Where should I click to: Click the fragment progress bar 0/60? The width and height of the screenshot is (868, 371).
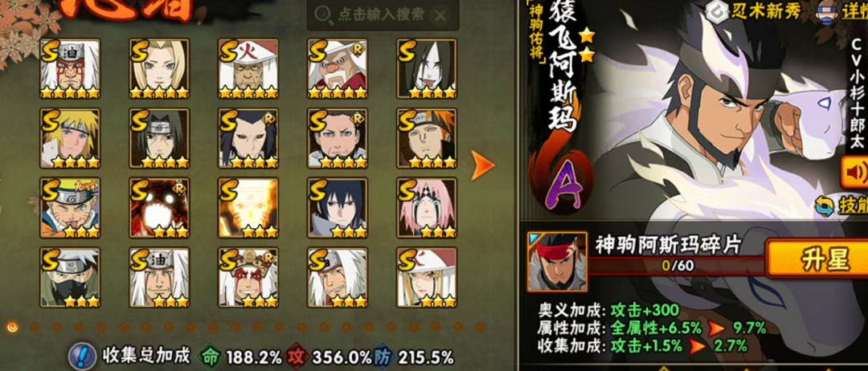pyautogui.click(x=677, y=265)
